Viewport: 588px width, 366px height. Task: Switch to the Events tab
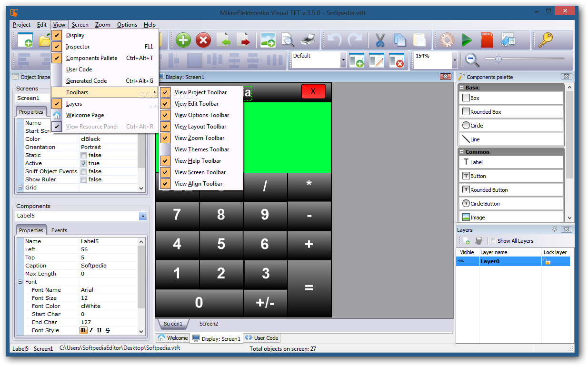click(59, 230)
